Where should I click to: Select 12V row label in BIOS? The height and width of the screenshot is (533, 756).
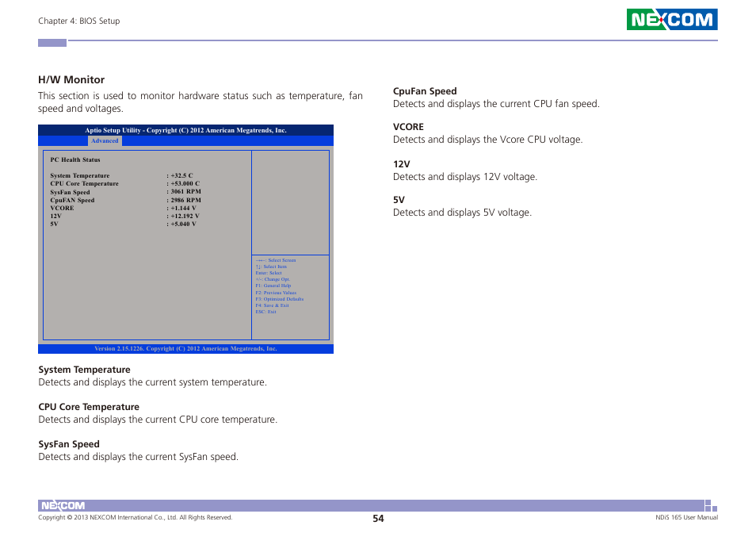click(56, 216)
